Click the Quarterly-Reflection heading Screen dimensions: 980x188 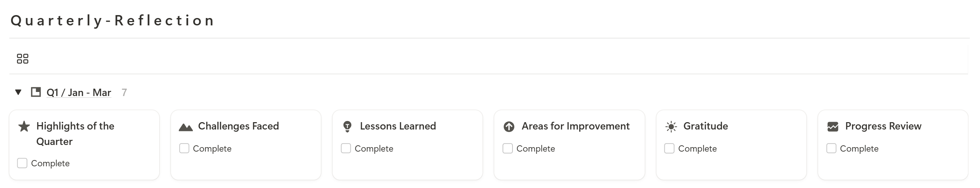(113, 20)
